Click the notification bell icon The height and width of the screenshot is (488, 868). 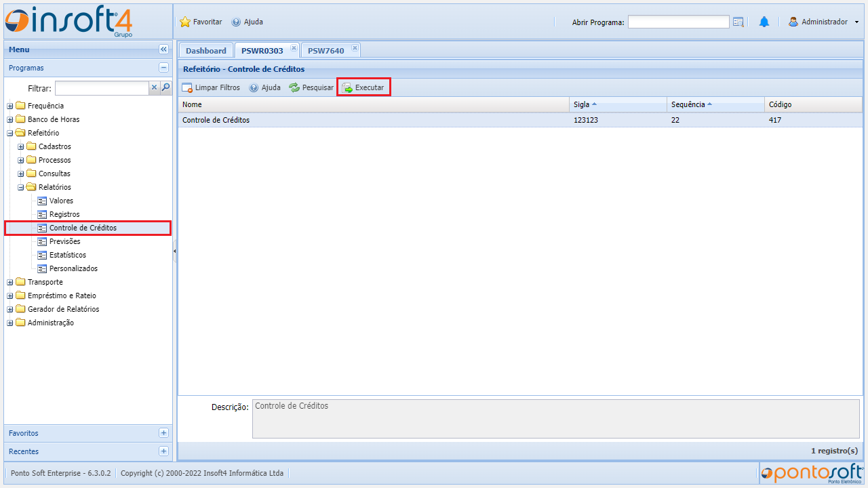764,22
